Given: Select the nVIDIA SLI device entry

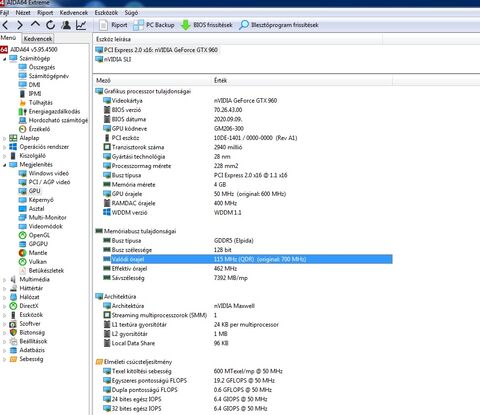Looking at the screenshot, I should [x=113, y=59].
